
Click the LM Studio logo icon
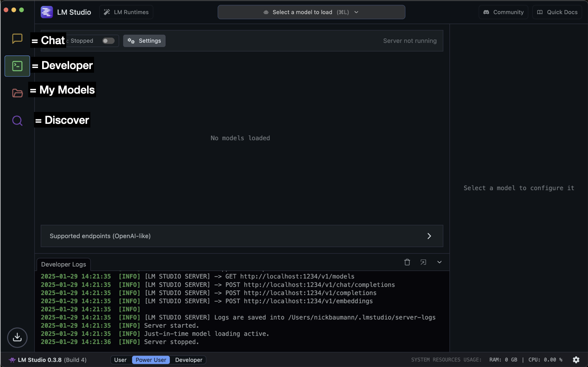tap(47, 12)
